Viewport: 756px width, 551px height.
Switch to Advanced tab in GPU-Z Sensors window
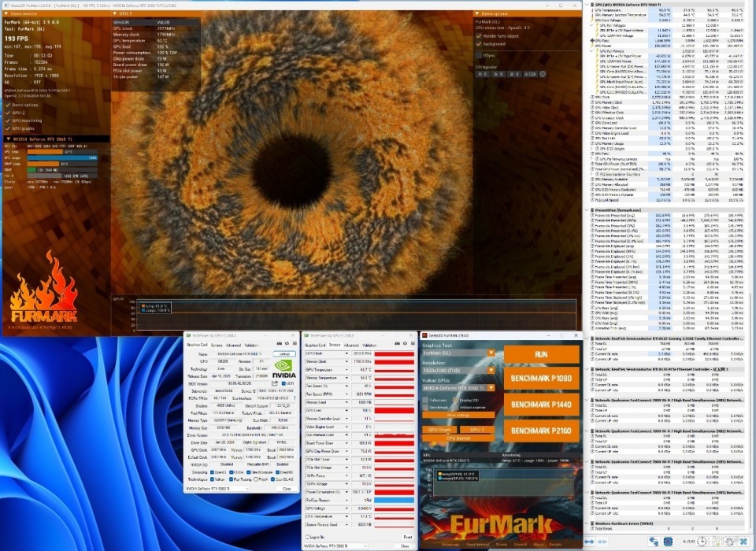[x=351, y=345]
